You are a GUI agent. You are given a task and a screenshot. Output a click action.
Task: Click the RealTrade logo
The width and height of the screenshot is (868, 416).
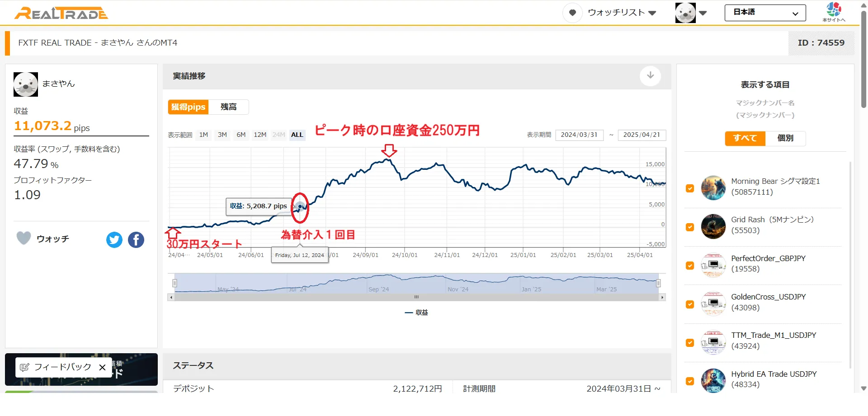point(61,13)
